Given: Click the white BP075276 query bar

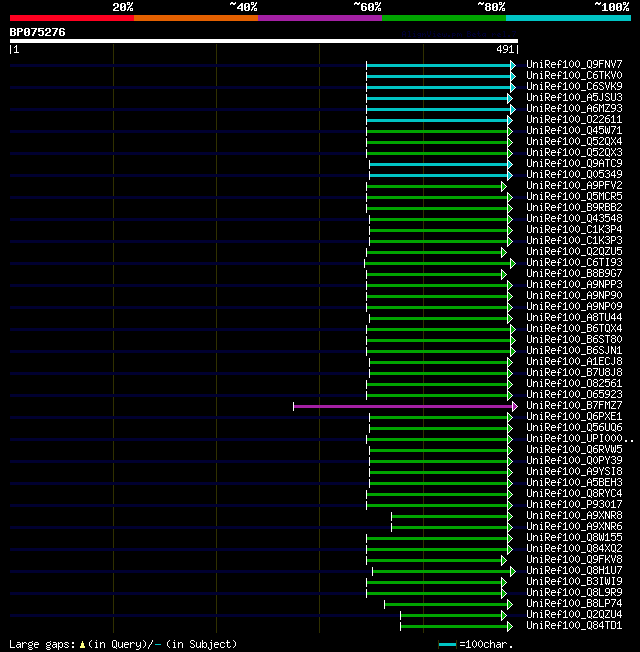Looking at the screenshot, I should [264, 41].
